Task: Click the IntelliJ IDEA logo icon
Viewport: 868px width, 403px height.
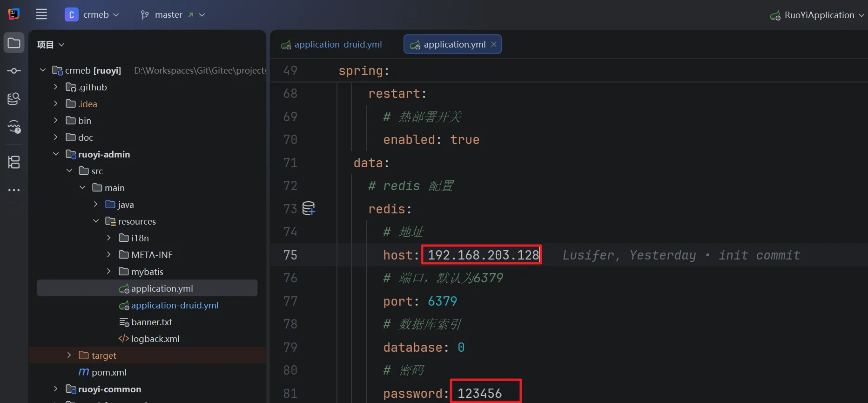Action: (14, 14)
